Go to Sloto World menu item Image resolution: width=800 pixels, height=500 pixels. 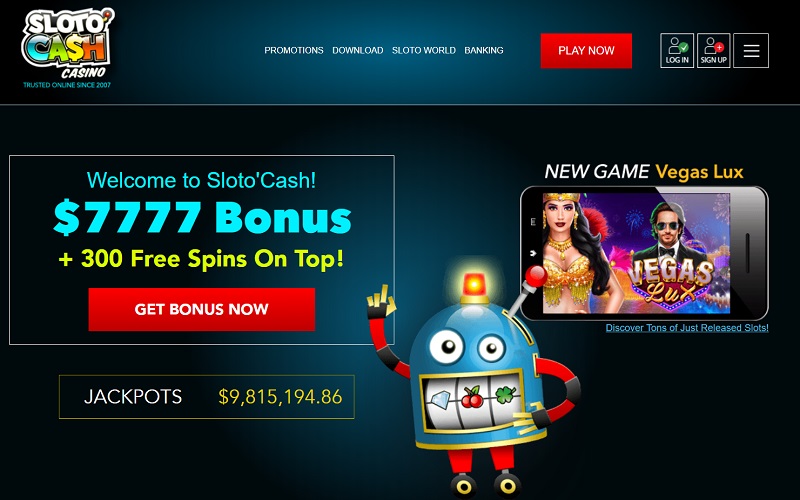423,51
